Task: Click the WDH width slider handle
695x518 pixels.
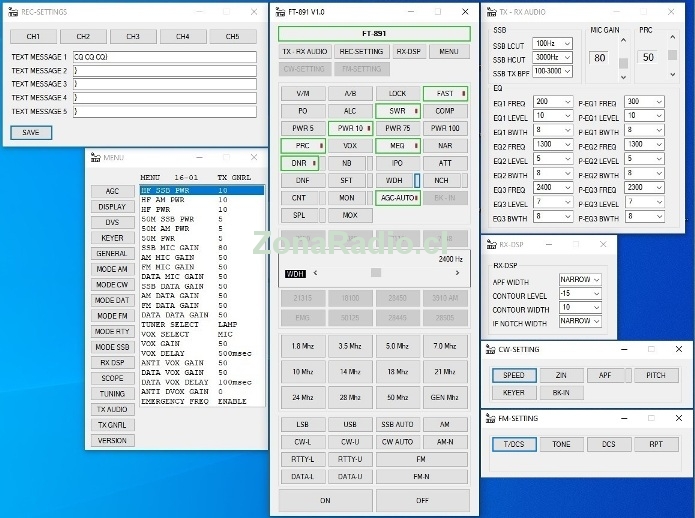Action: point(376,273)
